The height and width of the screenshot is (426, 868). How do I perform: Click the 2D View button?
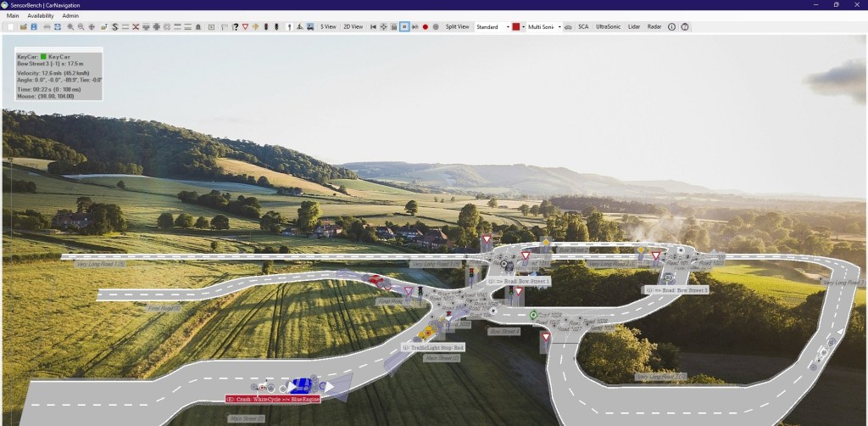pos(353,27)
